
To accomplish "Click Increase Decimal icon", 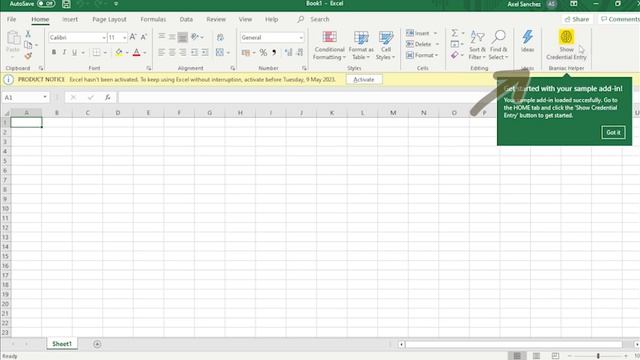I will (x=289, y=52).
